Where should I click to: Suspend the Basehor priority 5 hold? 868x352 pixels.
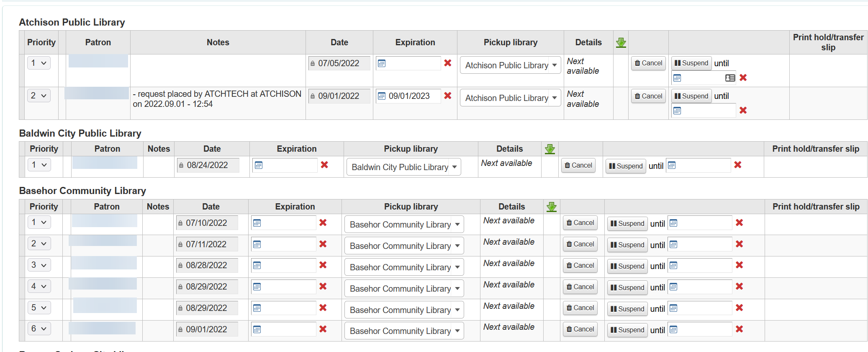(x=627, y=309)
